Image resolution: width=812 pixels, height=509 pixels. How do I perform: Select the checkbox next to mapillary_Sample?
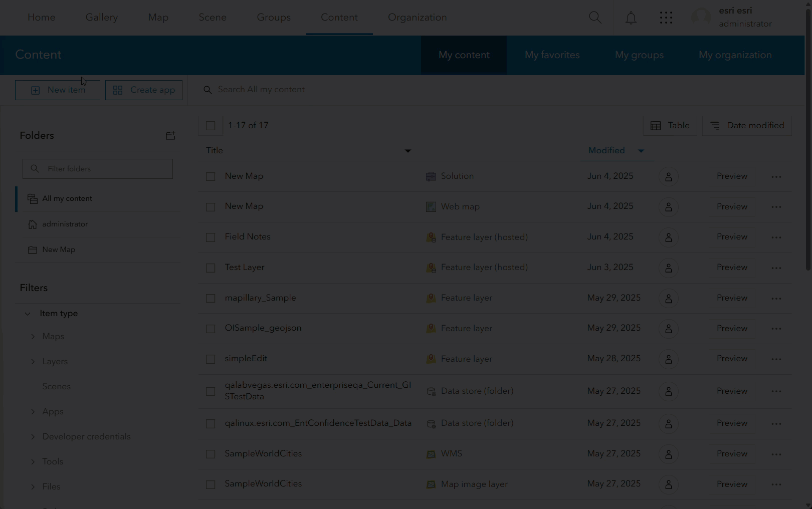[211, 298]
